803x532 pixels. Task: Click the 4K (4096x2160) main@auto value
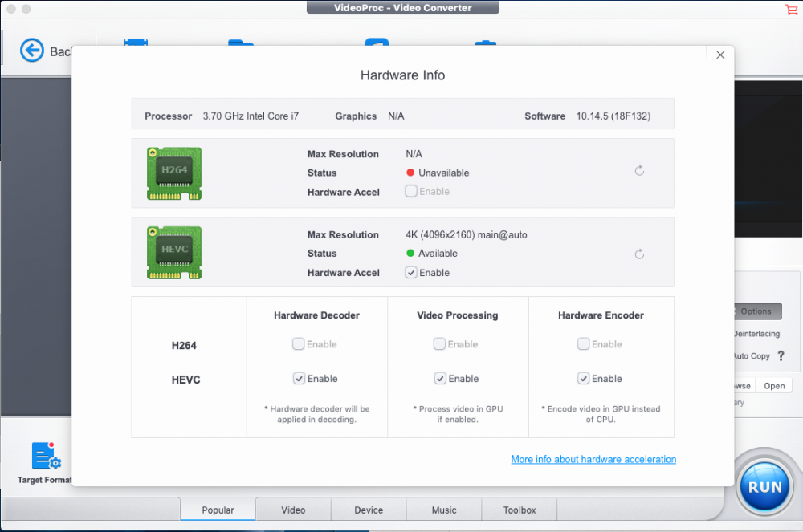(x=466, y=235)
